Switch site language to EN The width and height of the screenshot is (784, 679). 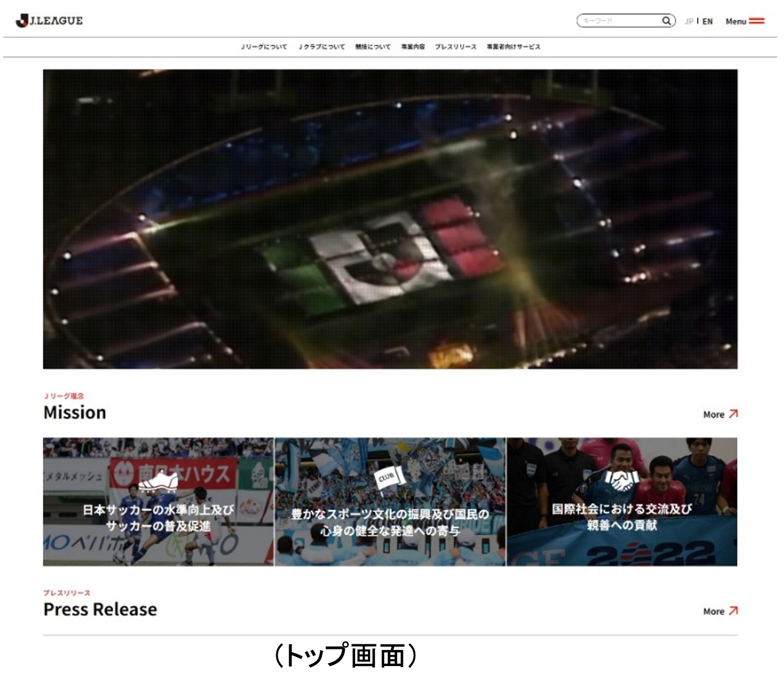(707, 21)
